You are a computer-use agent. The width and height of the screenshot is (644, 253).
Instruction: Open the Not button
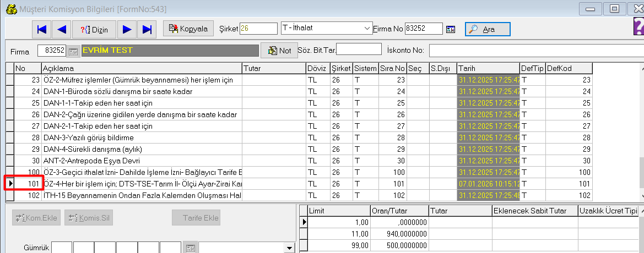pos(279,51)
